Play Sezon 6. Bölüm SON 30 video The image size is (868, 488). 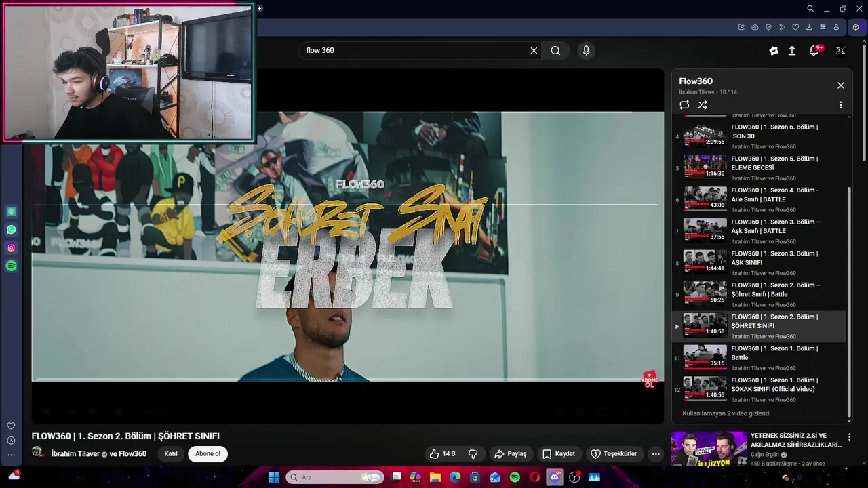point(759,136)
